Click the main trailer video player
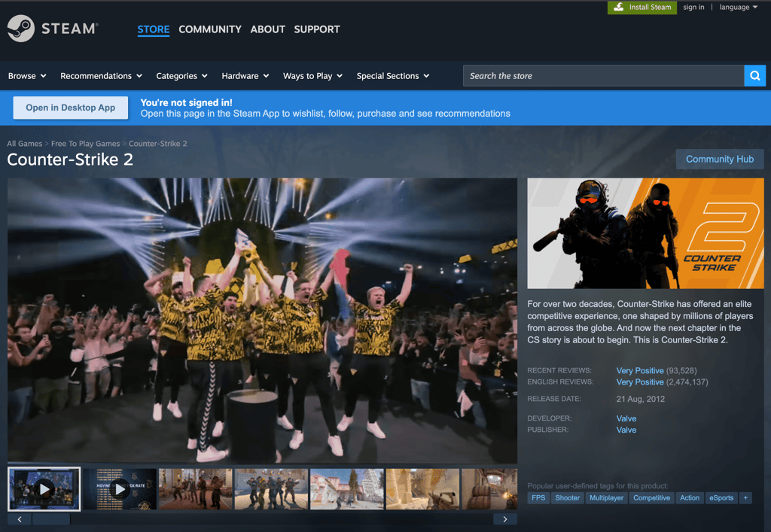 coord(262,321)
